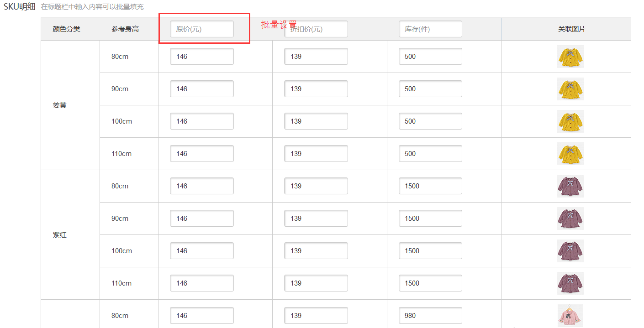644x328 pixels.
Task: Edit stock quantity for 姜黄 100cm
Action: (x=430, y=121)
